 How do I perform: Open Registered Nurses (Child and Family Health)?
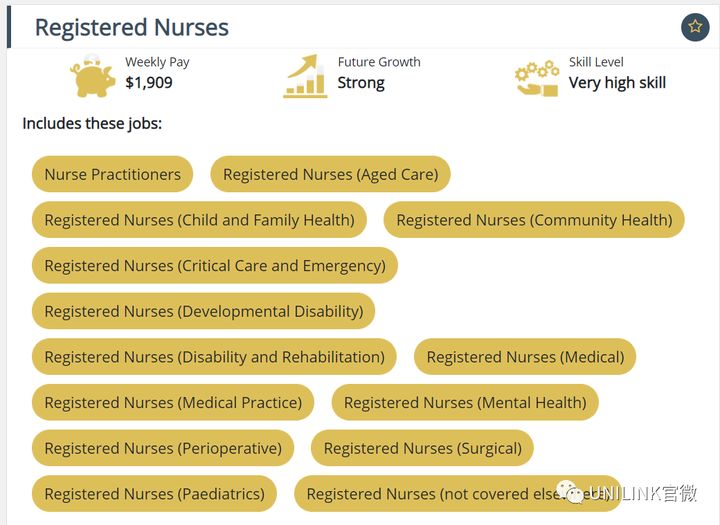[199, 220]
